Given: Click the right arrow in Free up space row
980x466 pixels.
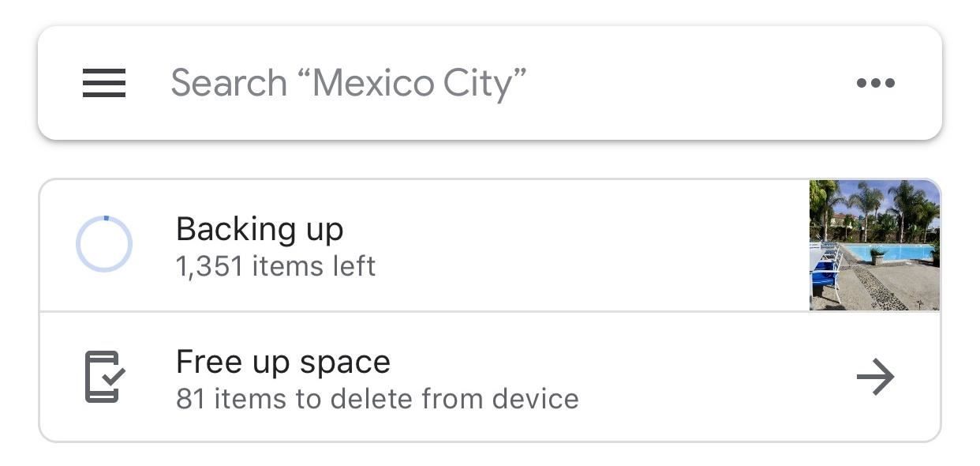Looking at the screenshot, I should [x=875, y=377].
